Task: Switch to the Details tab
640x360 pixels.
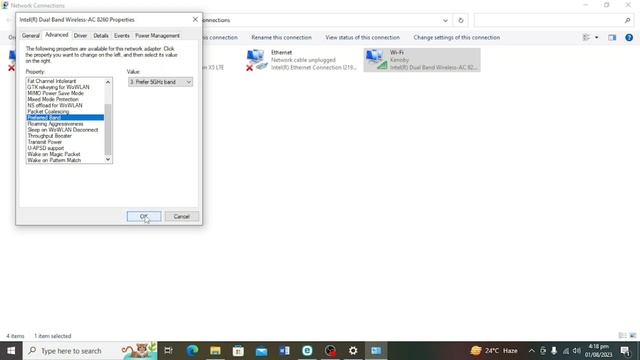Action: coord(101,36)
